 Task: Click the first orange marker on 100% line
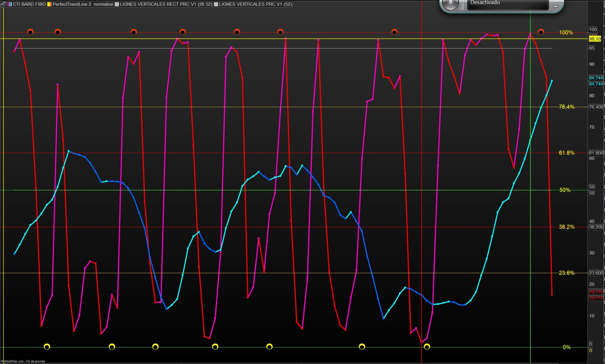tap(30, 32)
